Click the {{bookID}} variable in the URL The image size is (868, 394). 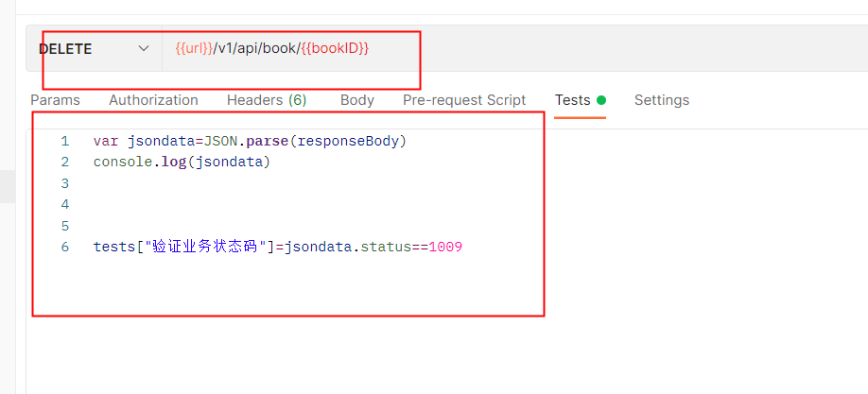[x=335, y=48]
